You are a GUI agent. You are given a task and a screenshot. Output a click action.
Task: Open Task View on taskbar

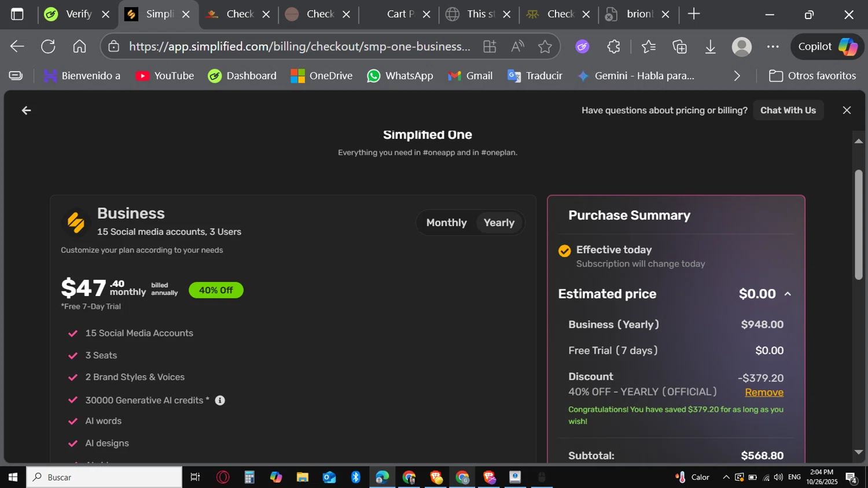point(195,477)
